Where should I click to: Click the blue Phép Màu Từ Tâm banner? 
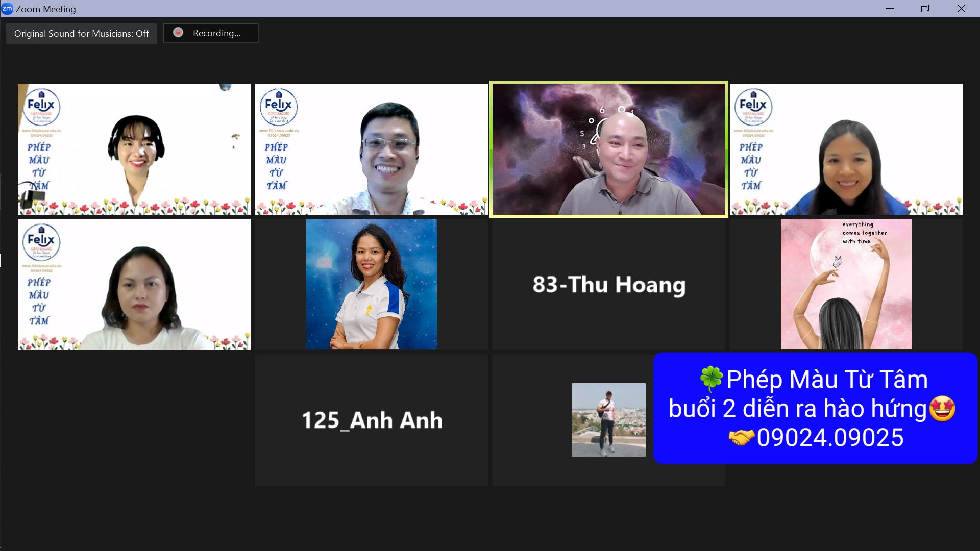(815, 408)
